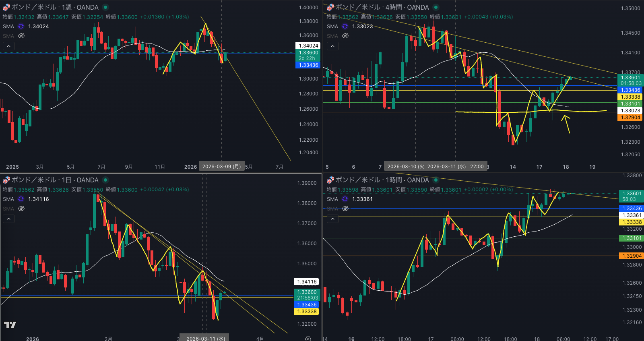
Task: Click the green market status dot on 4-hour chart
Action: [x=436, y=7]
